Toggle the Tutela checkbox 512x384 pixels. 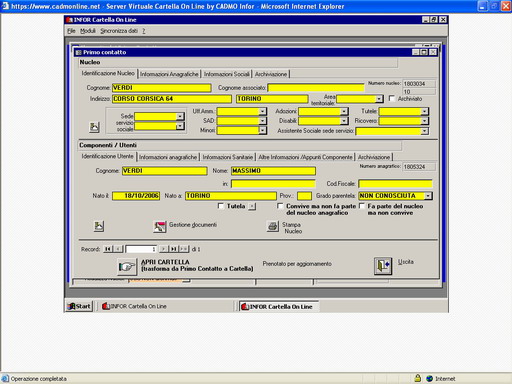tap(220, 206)
